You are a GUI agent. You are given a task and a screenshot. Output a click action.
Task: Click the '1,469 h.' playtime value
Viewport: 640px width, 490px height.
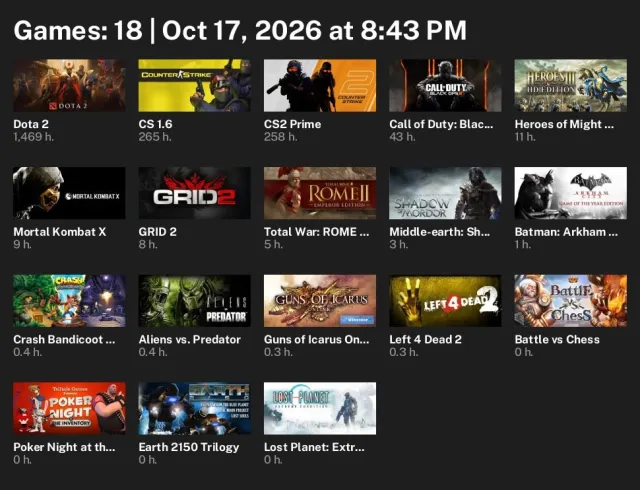[33, 137]
